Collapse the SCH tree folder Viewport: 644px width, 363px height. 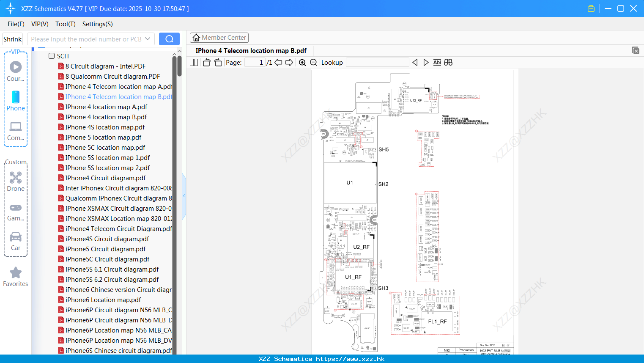pos(52,56)
